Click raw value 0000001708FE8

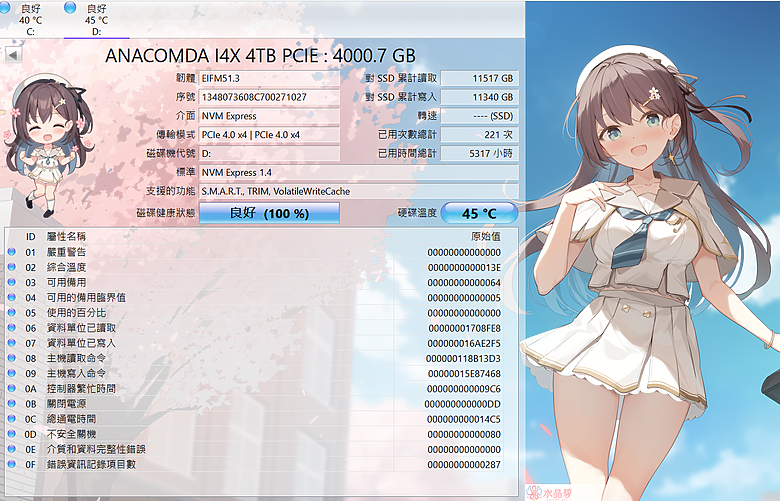[465, 328]
